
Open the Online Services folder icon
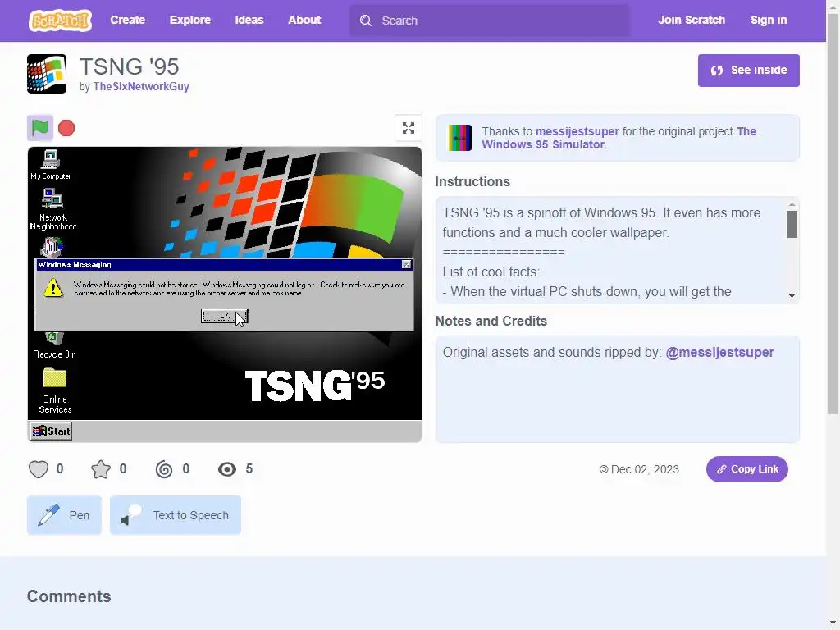click(x=55, y=390)
